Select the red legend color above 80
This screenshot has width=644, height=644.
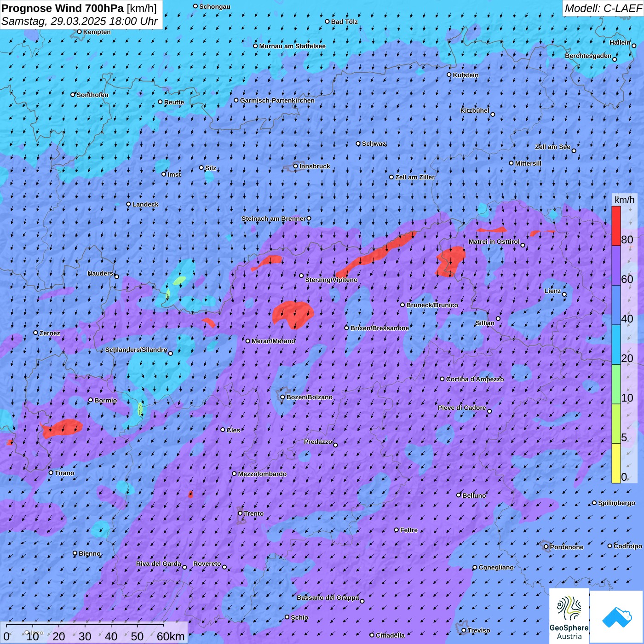coord(616,226)
